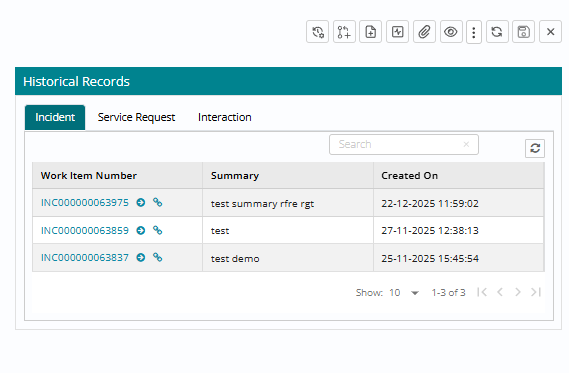
Task: Click the floppy disk save icon
Action: (523, 32)
